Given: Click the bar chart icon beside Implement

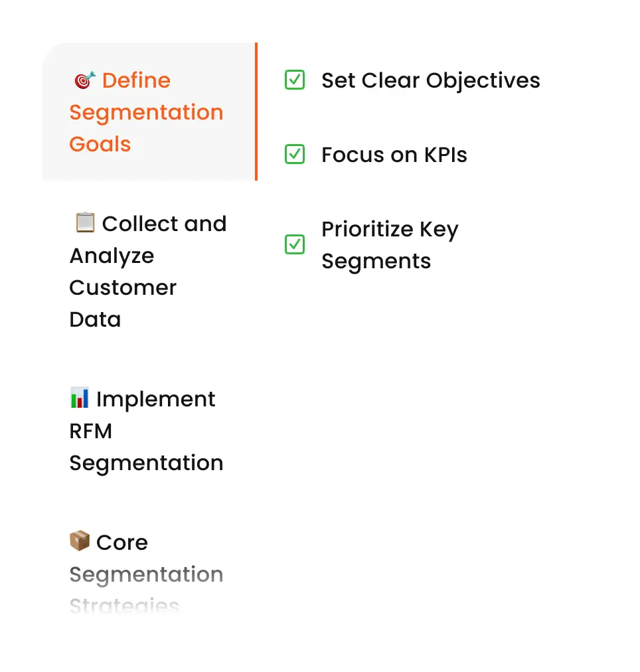Looking at the screenshot, I should 80,398.
